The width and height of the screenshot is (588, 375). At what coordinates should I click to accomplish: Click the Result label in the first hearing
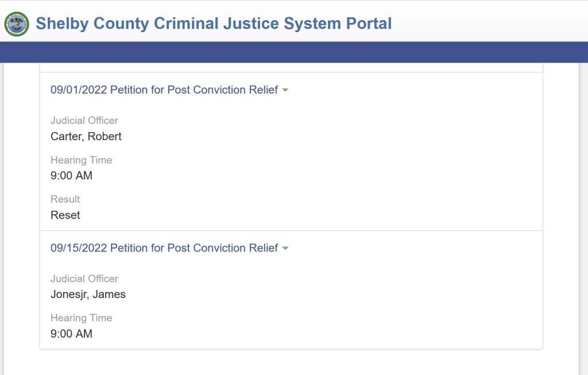point(65,199)
